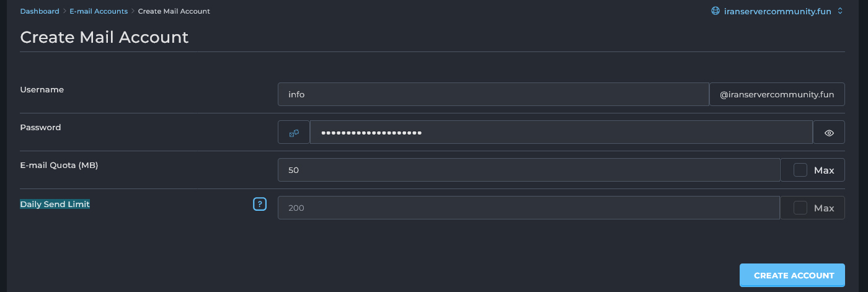Viewport: 868px width, 292px height.
Task: Click the globe icon beside the domain name
Action: pyautogui.click(x=715, y=11)
